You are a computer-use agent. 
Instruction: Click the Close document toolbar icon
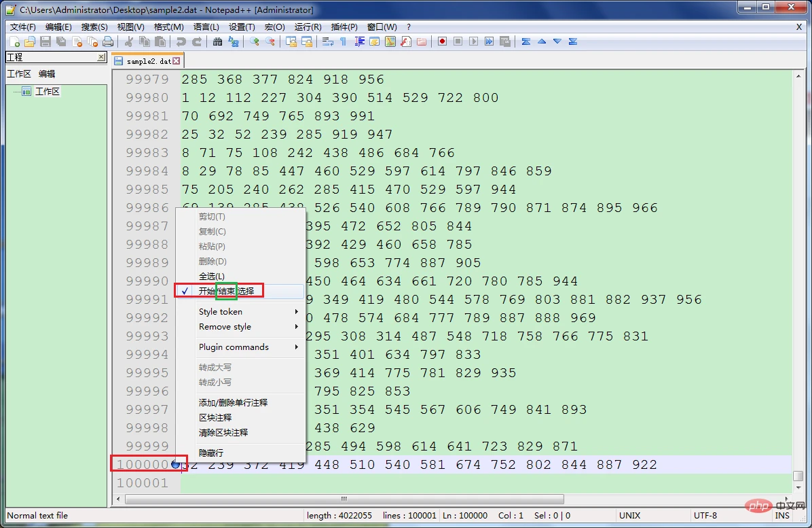(x=77, y=41)
